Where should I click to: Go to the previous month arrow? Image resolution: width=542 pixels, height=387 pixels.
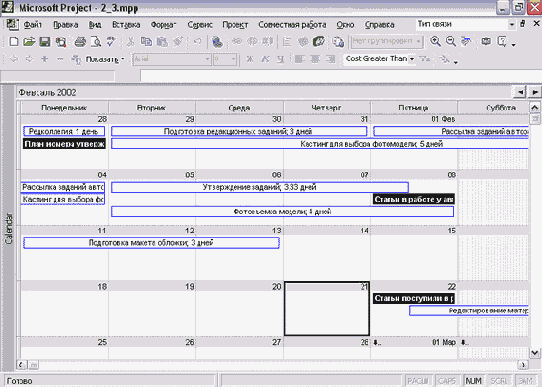[x=520, y=92]
